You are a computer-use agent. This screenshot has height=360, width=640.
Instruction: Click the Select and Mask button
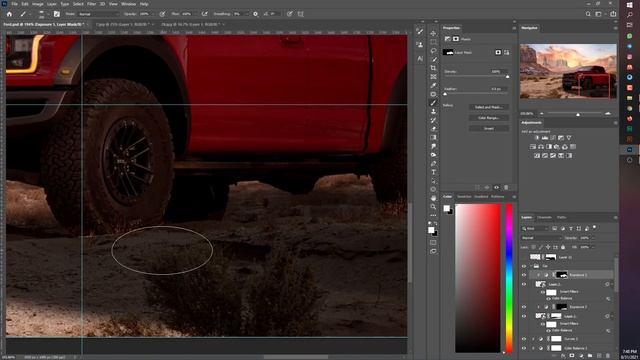489,107
